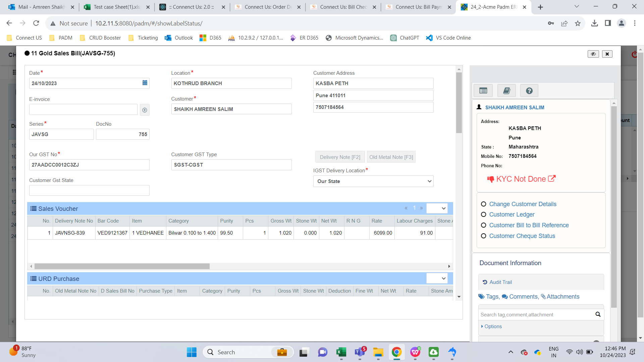Click the Attachments paperclip icon

coord(543,297)
